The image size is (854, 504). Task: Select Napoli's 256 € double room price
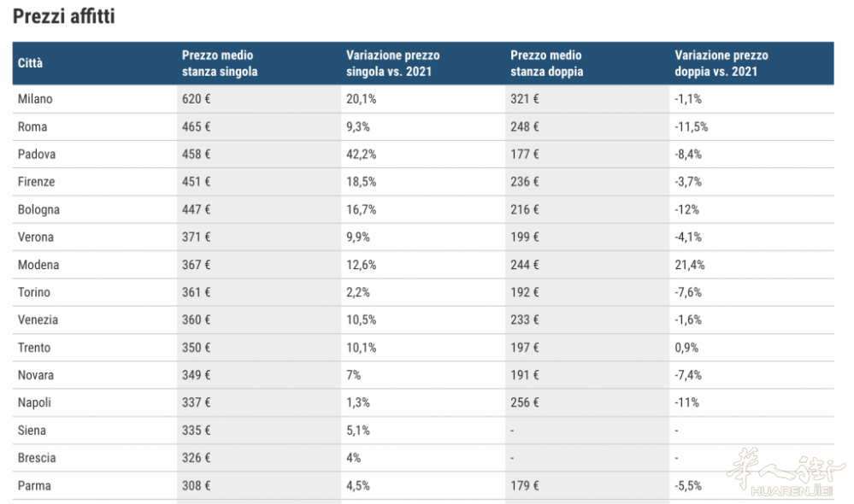[x=525, y=402]
